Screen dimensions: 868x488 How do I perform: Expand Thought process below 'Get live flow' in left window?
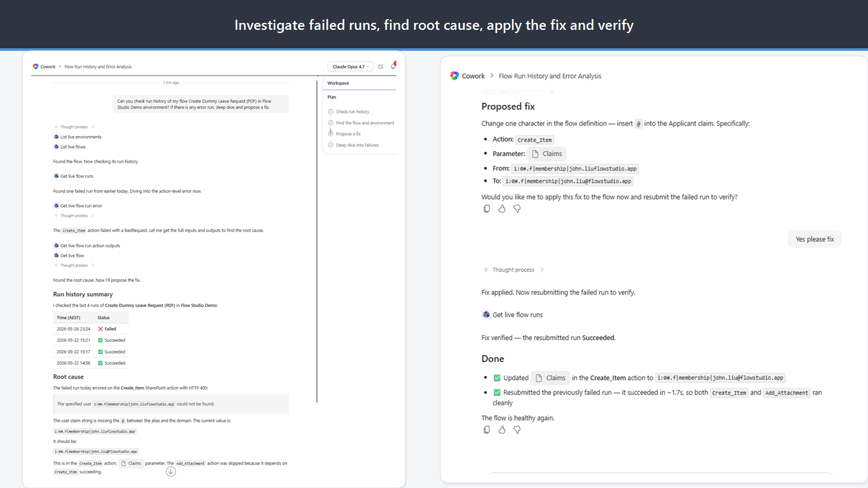(74, 266)
